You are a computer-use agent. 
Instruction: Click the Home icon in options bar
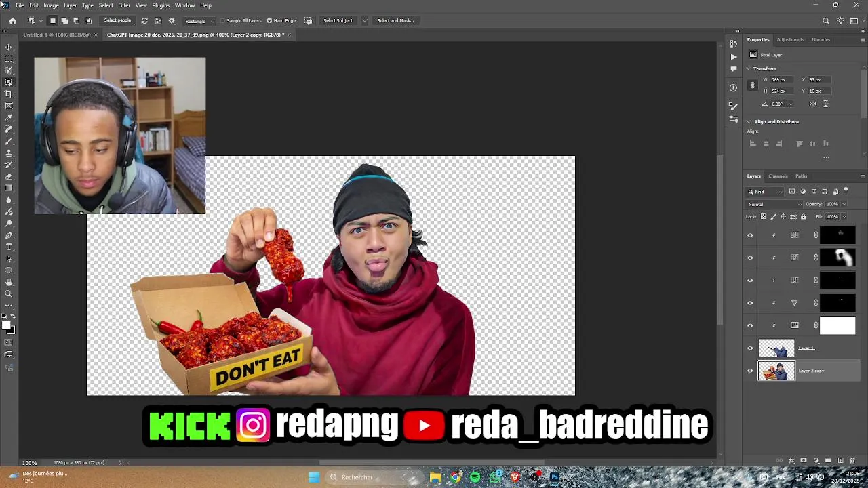point(12,20)
